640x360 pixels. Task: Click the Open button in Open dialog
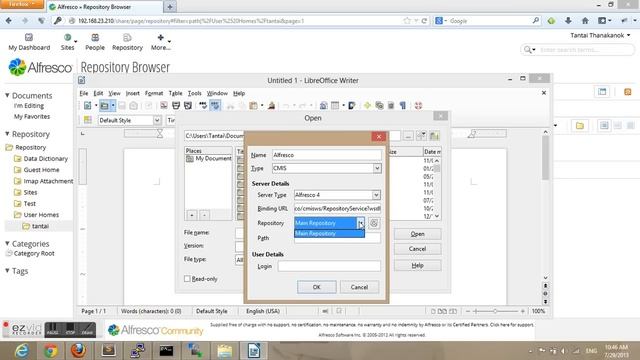tap(418, 234)
